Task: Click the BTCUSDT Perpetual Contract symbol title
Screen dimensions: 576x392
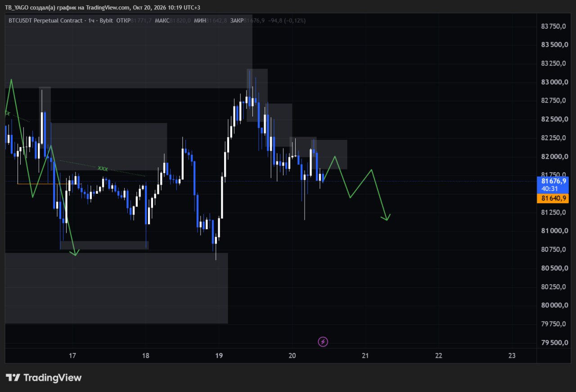Action: (x=45, y=21)
